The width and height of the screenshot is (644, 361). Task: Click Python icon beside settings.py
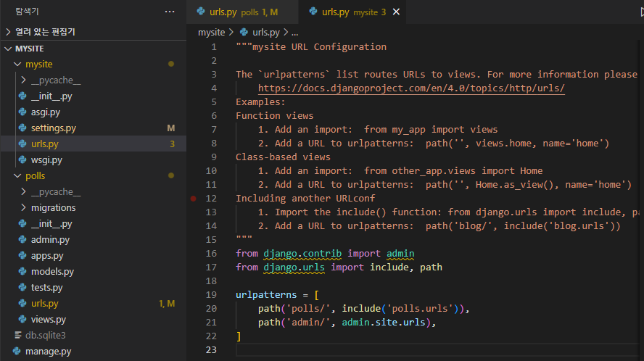tap(22, 128)
